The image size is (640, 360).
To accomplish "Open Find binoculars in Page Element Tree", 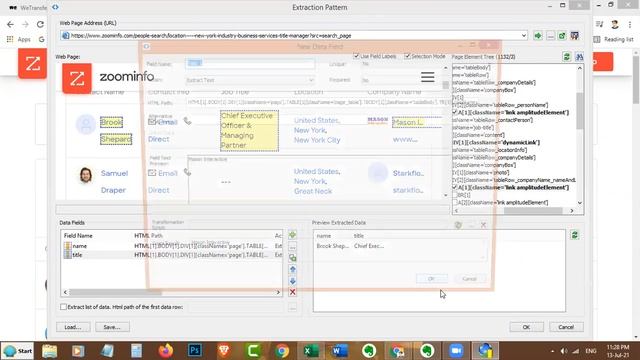I will 579,57.
